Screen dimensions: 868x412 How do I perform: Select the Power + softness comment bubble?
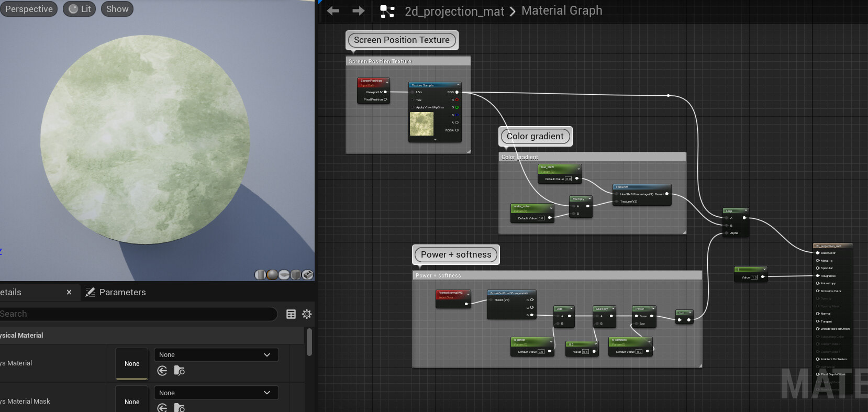pyautogui.click(x=456, y=255)
